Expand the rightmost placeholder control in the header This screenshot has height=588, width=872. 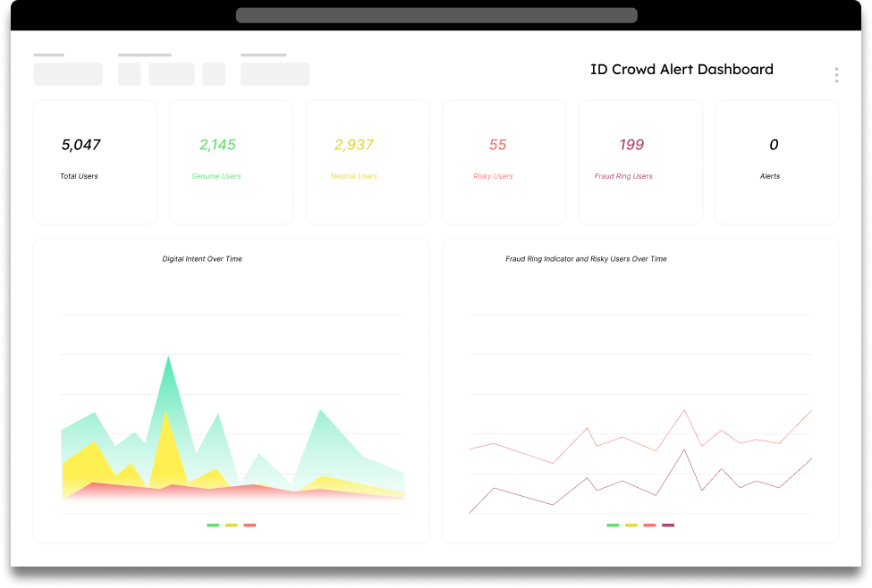(275, 74)
